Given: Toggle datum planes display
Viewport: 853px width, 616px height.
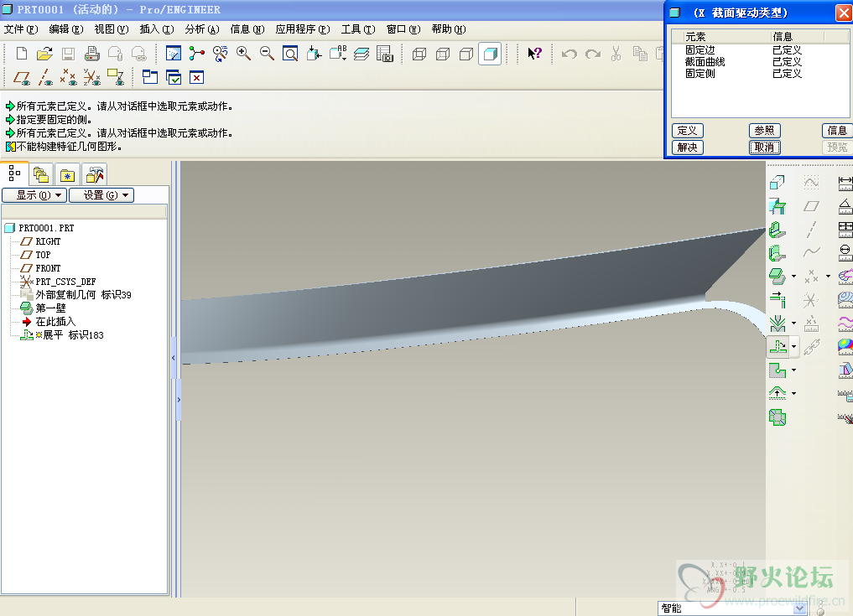Looking at the screenshot, I should [x=22, y=77].
